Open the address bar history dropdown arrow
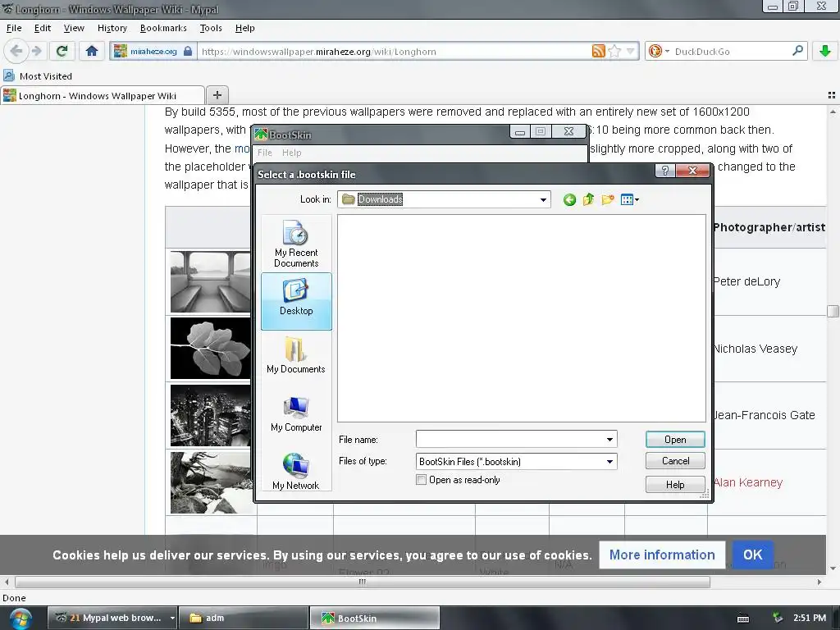 [x=631, y=51]
